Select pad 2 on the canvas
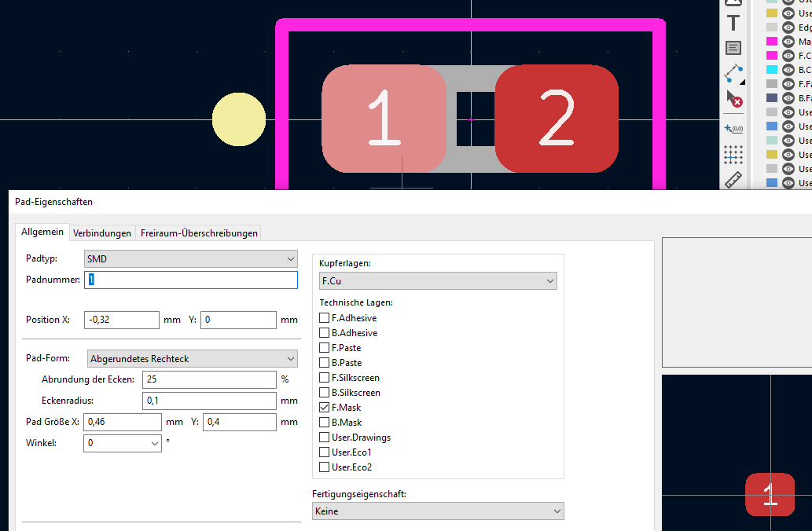812x531 pixels. (x=557, y=119)
